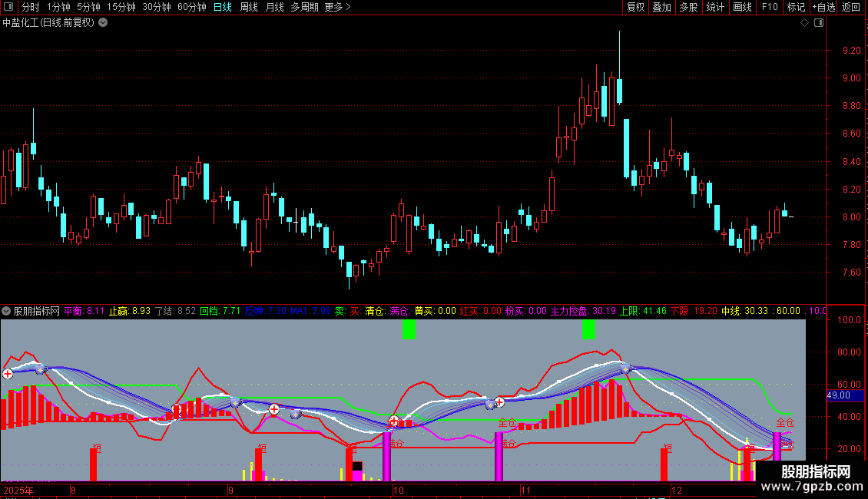Click the 标记 mark button
This screenshot has width=868, height=499.
point(796,7)
